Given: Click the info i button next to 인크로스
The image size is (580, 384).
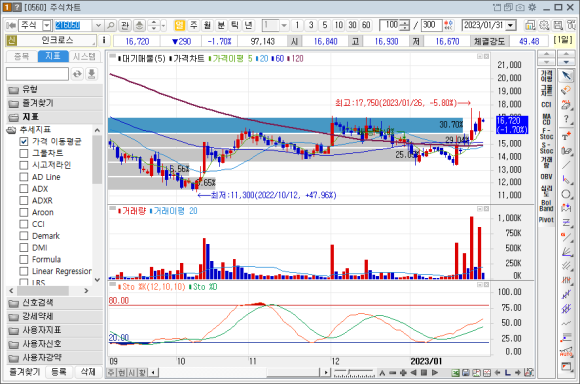Looking at the screenshot, I should coord(104,40).
